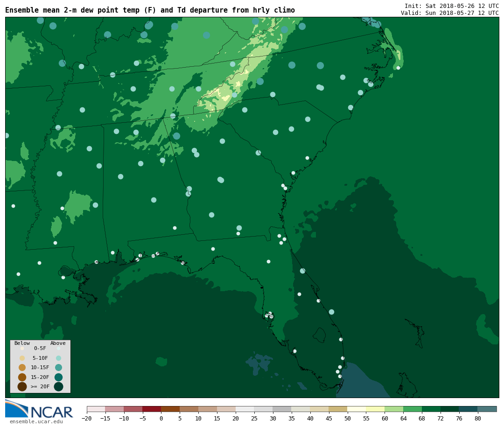Pick the 15 to 20 colorbar swatch
504x427 pixels.
(227, 409)
